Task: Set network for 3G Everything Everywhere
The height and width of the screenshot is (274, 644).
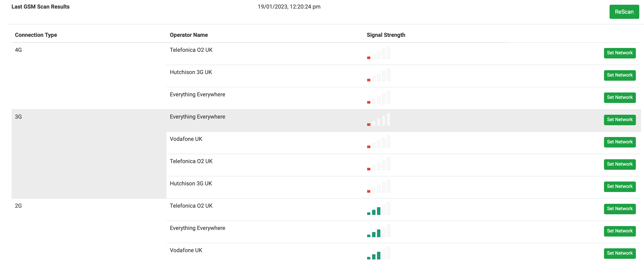Action: click(619, 120)
